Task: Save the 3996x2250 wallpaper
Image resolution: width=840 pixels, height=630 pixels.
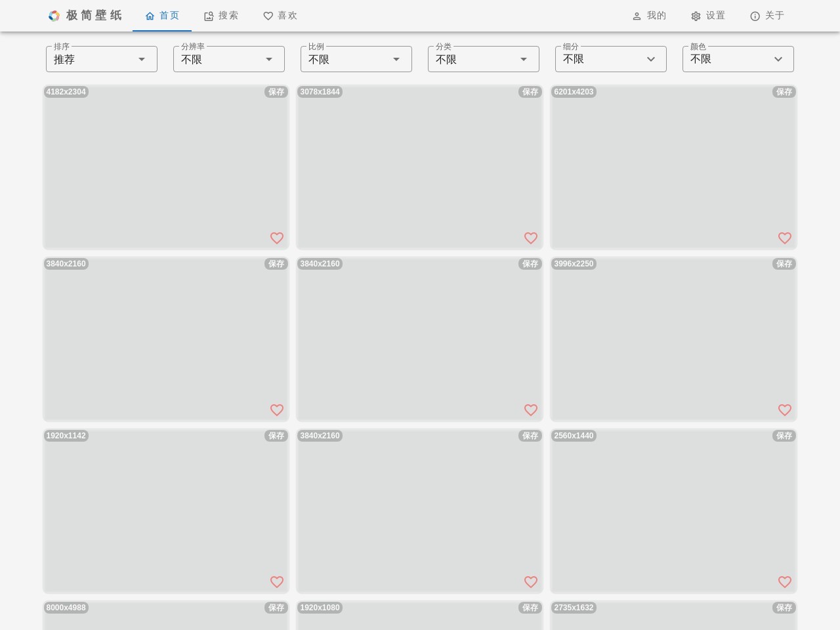Action: click(784, 264)
